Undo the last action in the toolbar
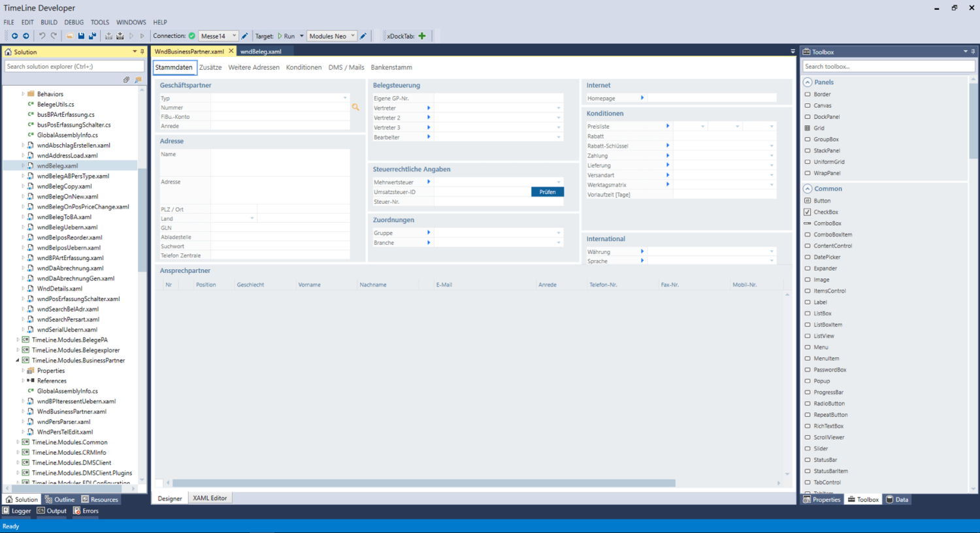 tap(42, 36)
